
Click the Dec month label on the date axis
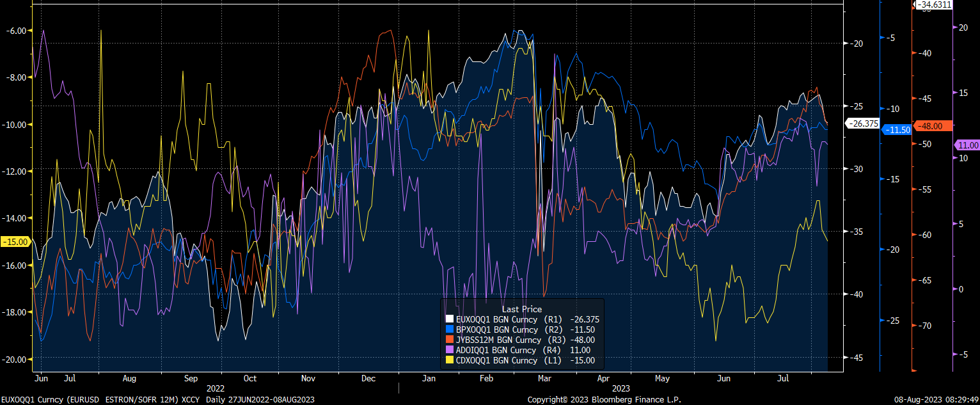pyautogui.click(x=368, y=379)
